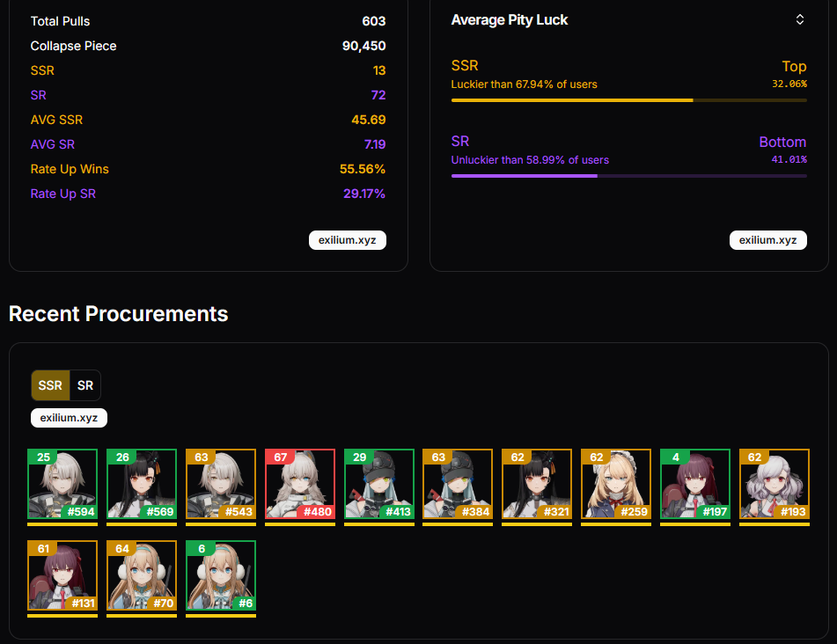
Task: Click the SR luck progress bar
Action: tap(628, 176)
